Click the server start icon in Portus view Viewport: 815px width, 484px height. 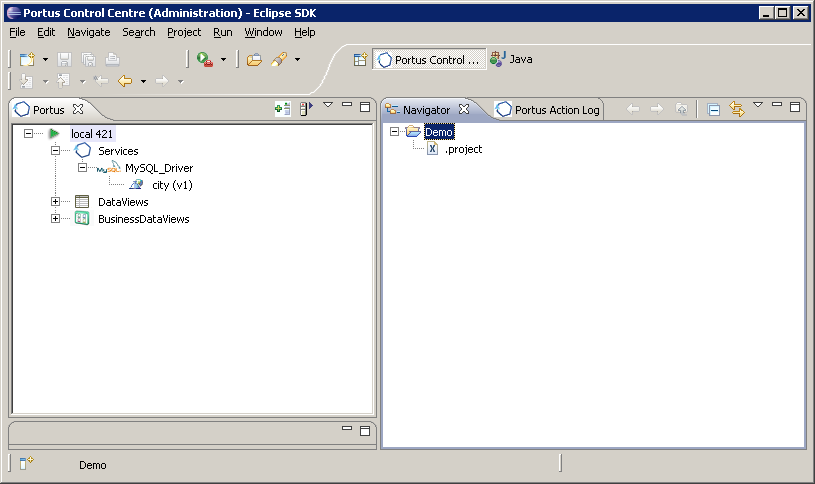pyautogui.click(x=306, y=109)
